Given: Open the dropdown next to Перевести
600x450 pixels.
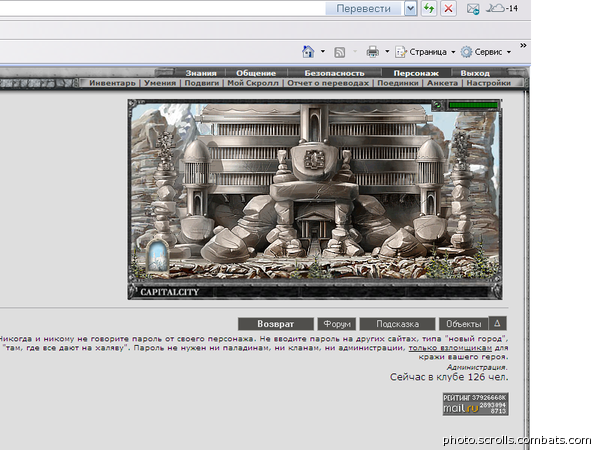Looking at the screenshot, I should click(410, 8).
